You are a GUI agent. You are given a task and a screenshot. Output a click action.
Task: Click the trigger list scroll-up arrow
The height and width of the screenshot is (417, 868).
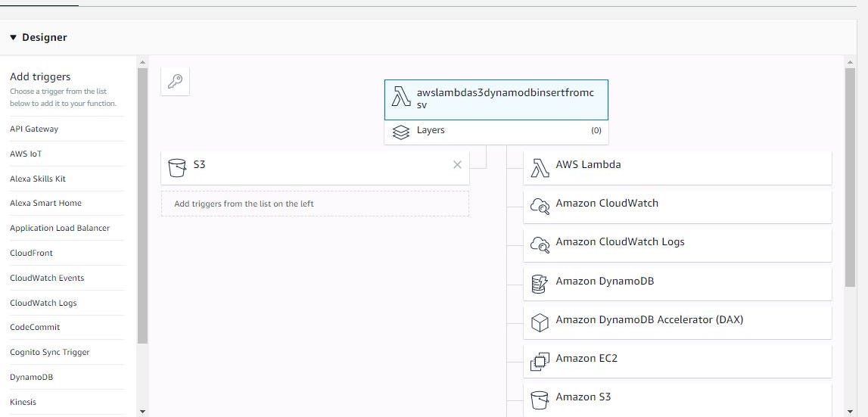pyautogui.click(x=142, y=62)
